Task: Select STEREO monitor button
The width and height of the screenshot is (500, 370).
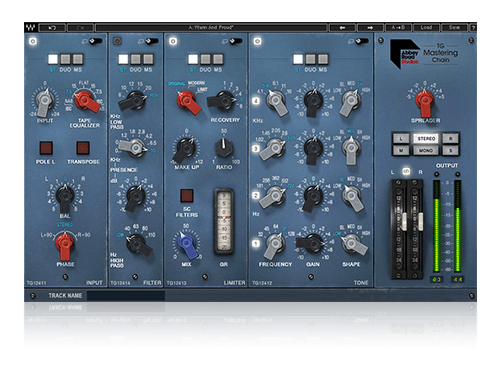Action: [x=426, y=138]
